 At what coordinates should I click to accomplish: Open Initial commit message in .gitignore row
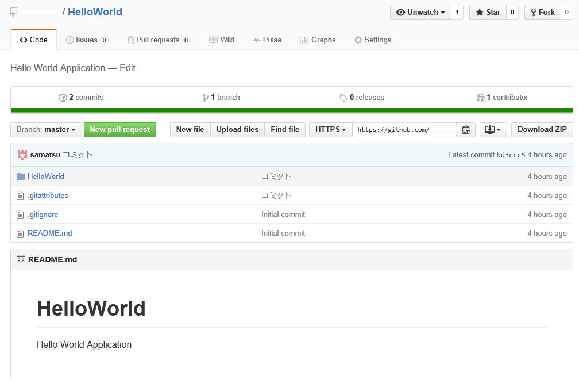click(x=283, y=215)
